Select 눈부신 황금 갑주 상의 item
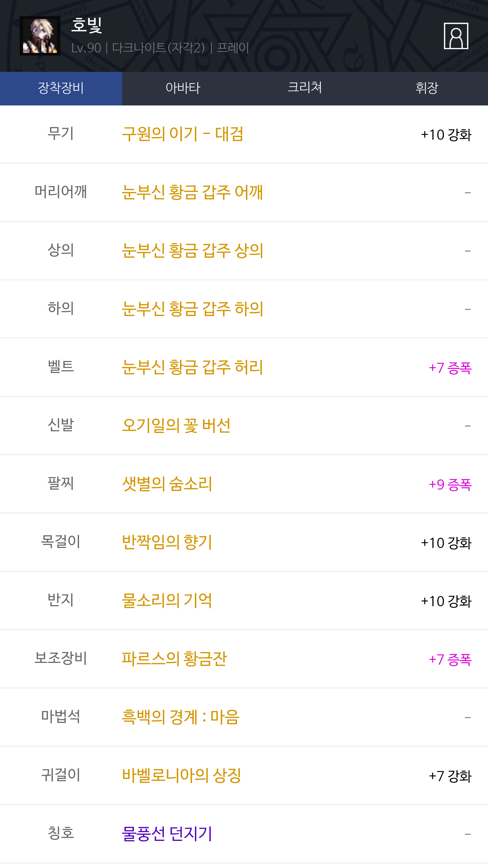This screenshot has height=868, width=488. pyautogui.click(x=192, y=251)
